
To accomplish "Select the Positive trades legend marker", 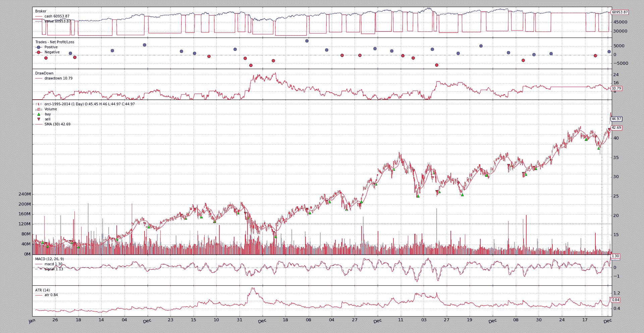I will 39,47.
